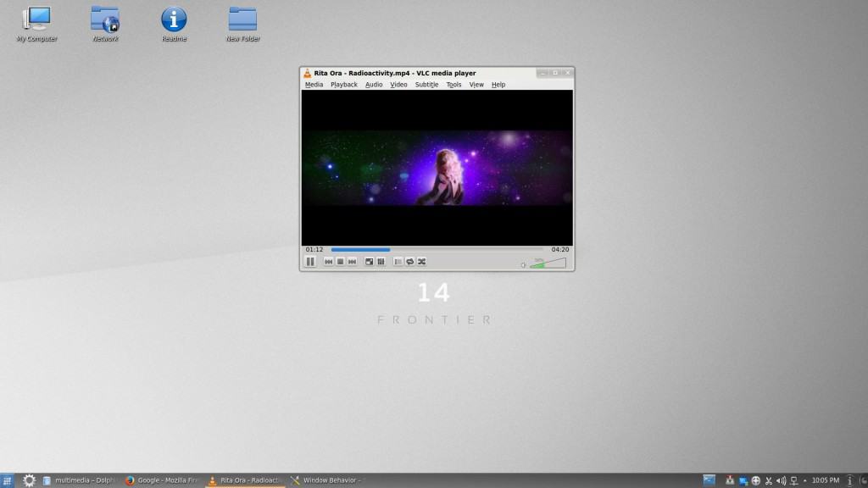Jump to the next media track
868x488 pixels.
tap(351, 262)
